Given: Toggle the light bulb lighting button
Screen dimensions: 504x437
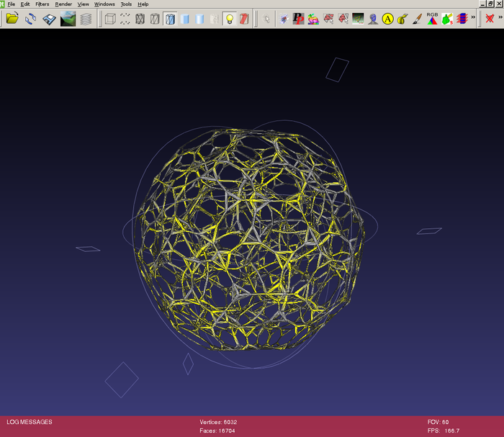Looking at the screenshot, I should pos(230,19).
